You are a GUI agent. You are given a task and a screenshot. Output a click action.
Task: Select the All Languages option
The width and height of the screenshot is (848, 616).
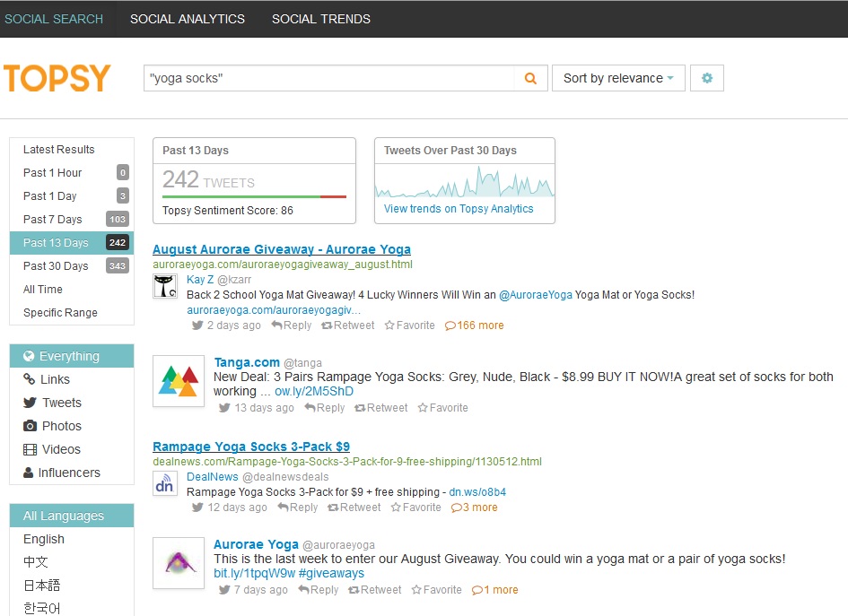coord(72,516)
